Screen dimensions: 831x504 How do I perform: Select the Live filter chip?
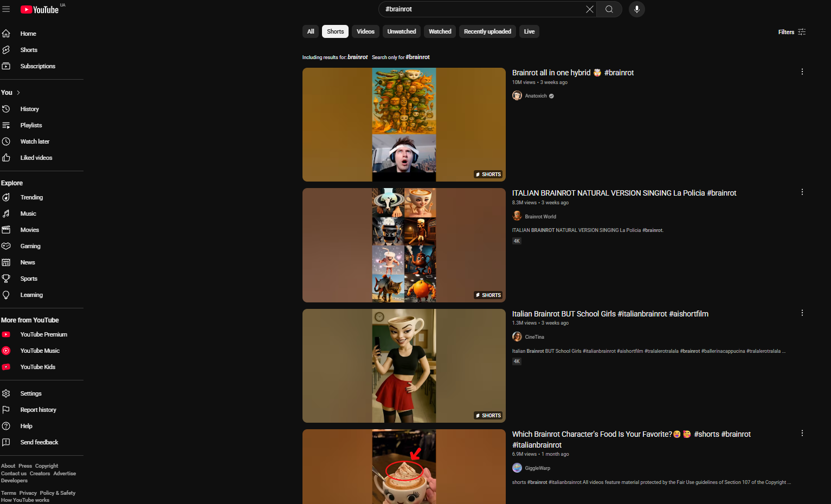tap(529, 31)
